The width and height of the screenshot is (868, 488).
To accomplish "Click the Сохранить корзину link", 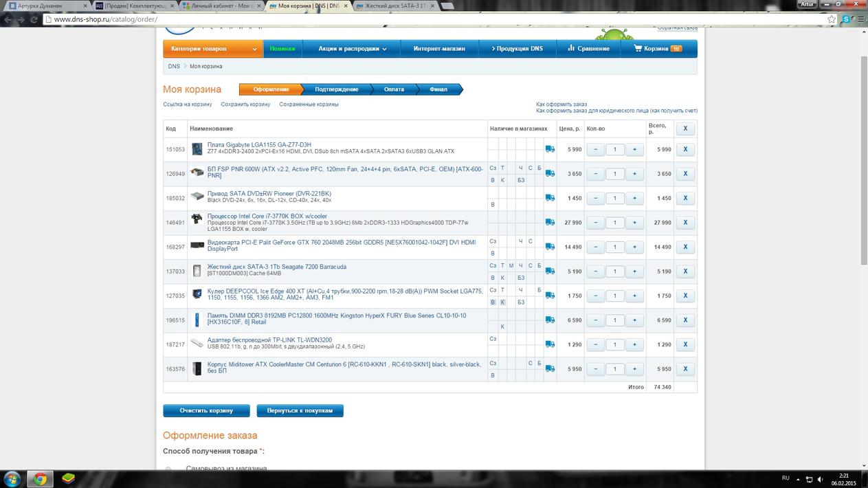I will pos(245,104).
